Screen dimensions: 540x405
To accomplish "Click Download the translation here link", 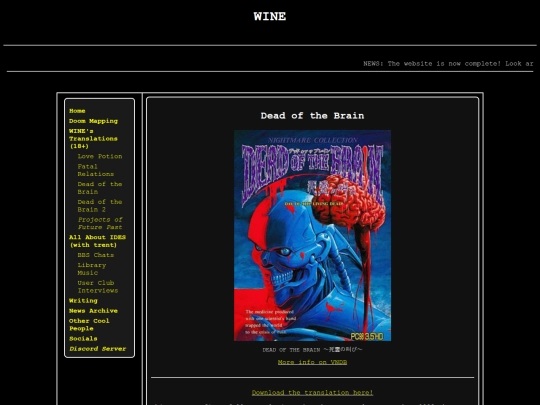I will click(x=312, y=393).
